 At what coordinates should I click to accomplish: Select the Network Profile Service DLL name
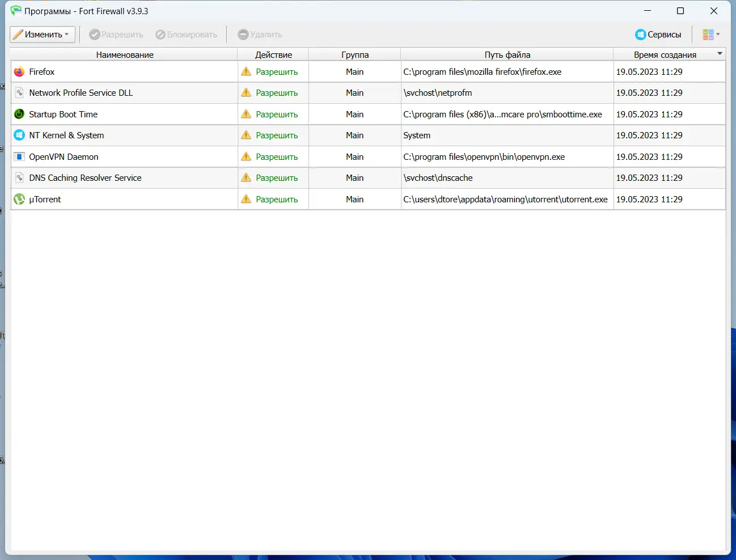point(81,93)
